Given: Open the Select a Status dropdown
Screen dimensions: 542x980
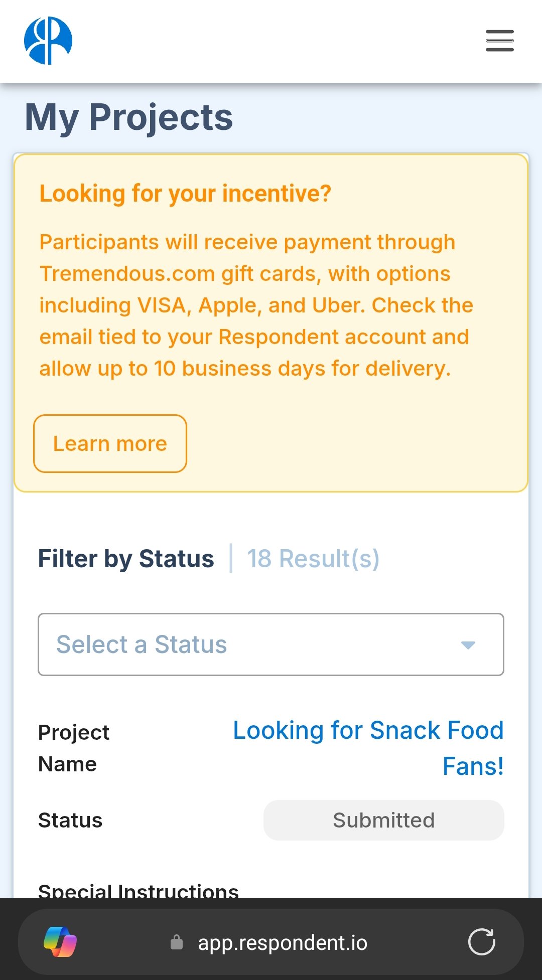Looking at the screenshot, I should tap(271, 644).
